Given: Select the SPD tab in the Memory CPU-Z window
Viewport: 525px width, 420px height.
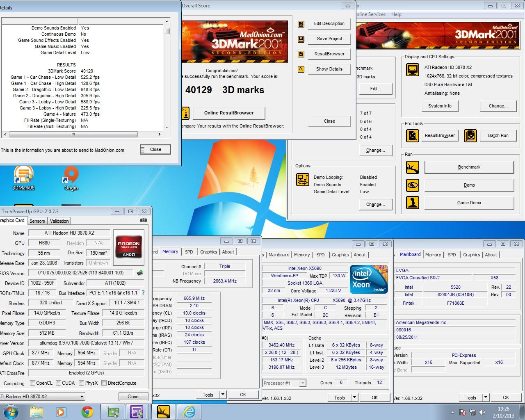Looking at the screenshot, I should pos(189,252).
